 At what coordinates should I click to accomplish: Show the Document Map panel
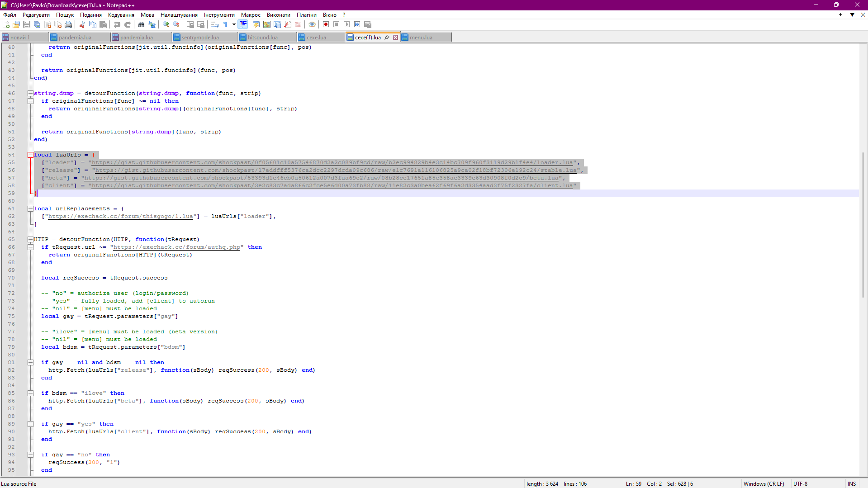tap(267, 24)
